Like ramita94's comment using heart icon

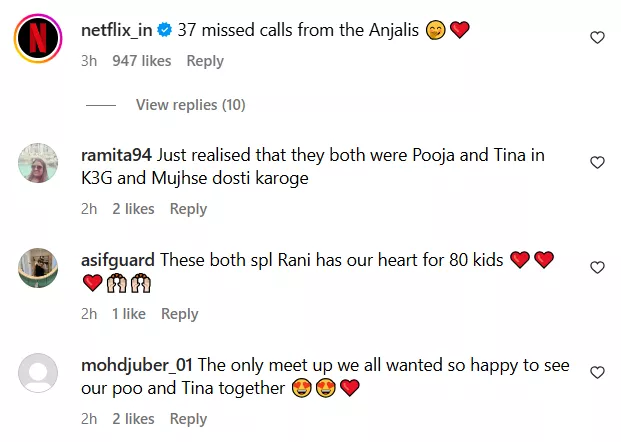[597, 162]
